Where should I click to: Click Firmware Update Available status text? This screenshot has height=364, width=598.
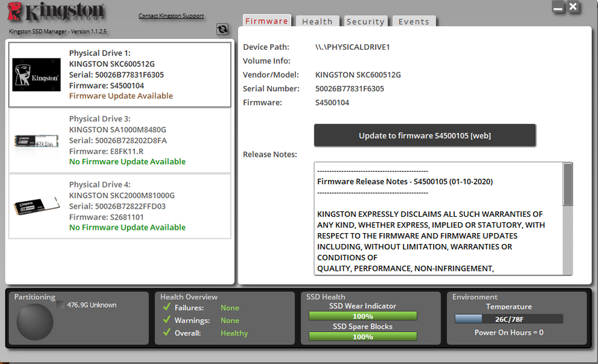coord(121,95)
